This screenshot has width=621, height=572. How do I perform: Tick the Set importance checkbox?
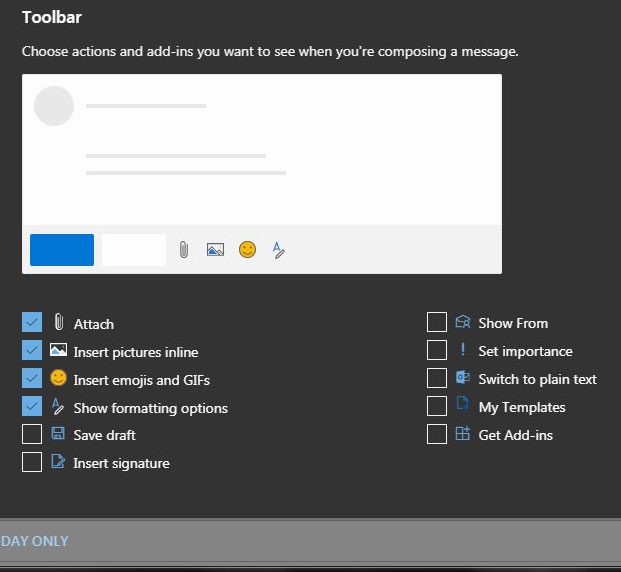click(437, 350)
